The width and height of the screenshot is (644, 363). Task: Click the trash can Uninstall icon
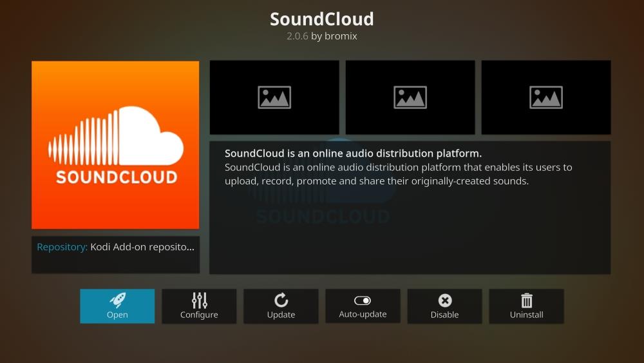(526, 300)
